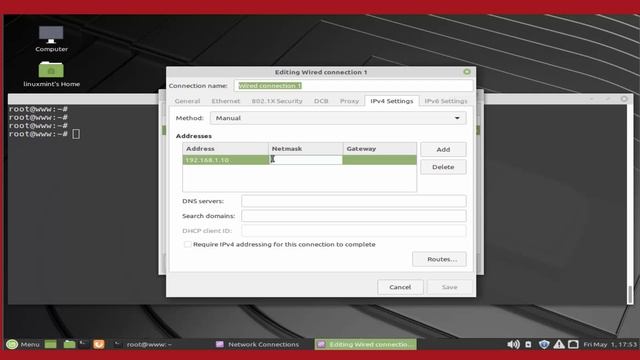Switch to the root@www terminal taskbar entry
Viewport: 640px width, 360px height.
coord(143,344)
